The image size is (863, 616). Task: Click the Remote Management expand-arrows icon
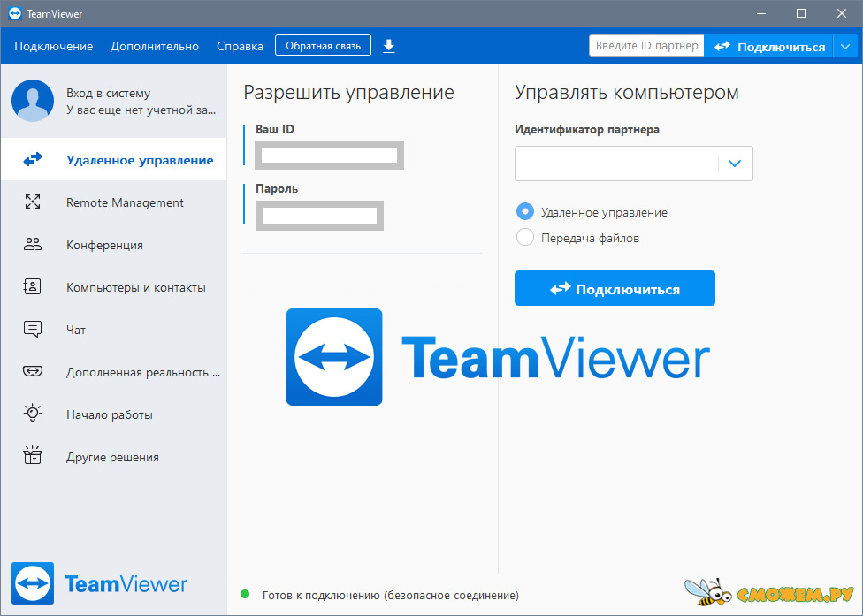(33, 202)
